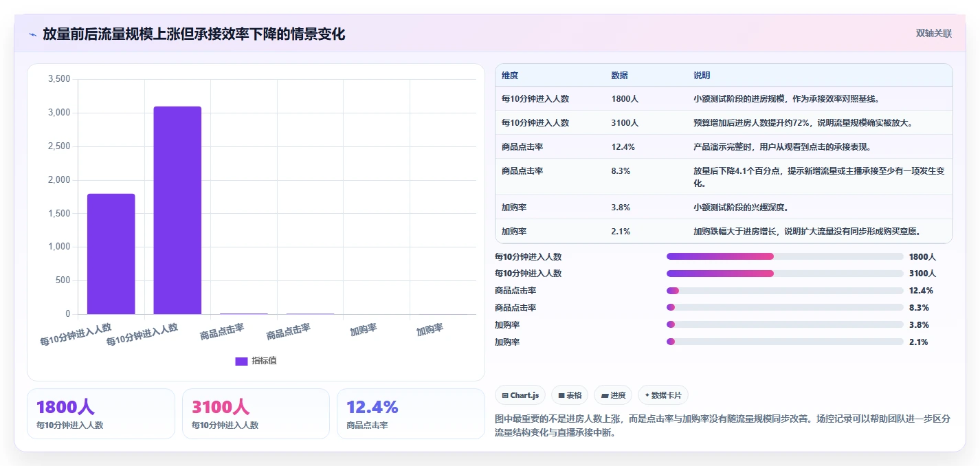Click the 3100人 value beside its progress bar

pos(922,274)
